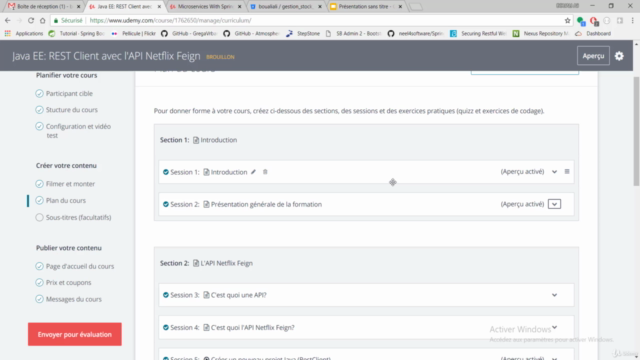
Task: Click Envoyer pour évaluation button
Action: coord(75,334)
